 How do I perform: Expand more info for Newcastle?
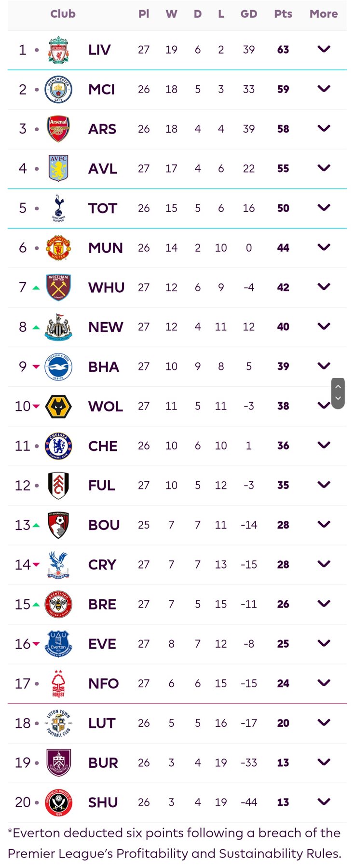324,326
